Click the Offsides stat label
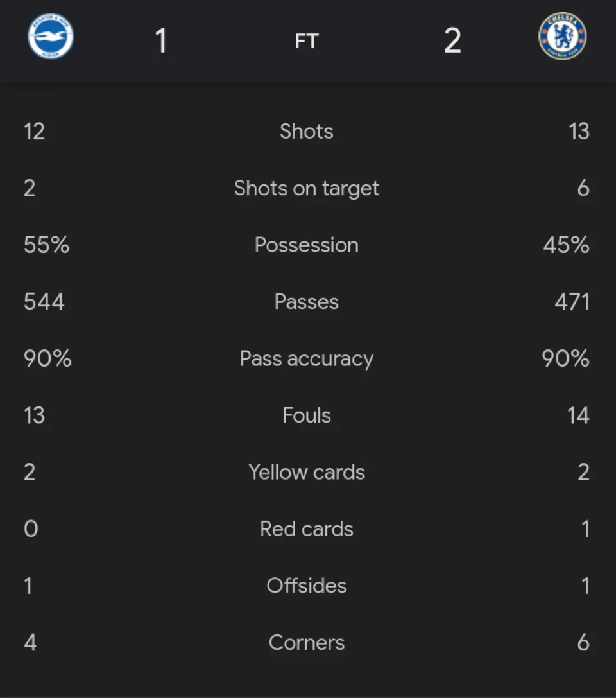 [307, 586]
